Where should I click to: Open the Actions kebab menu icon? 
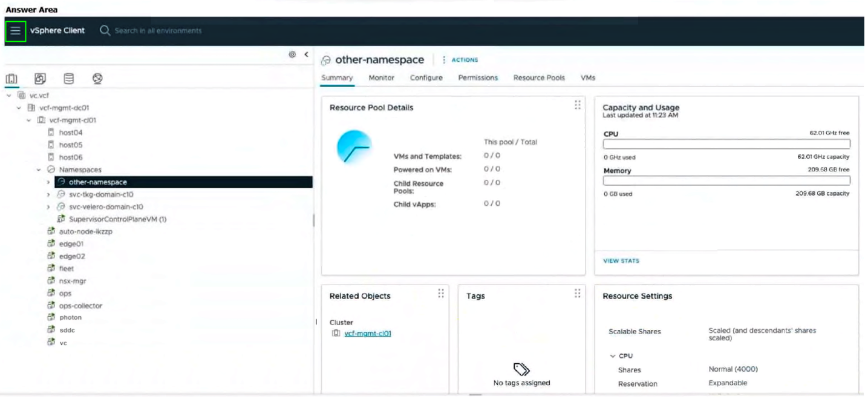click(x=444, y=60)
